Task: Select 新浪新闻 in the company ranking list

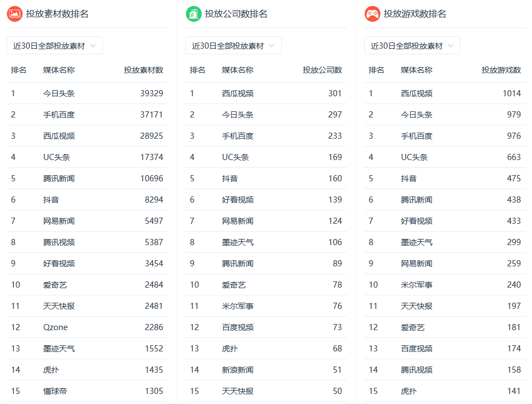Action: pos(238,370)
